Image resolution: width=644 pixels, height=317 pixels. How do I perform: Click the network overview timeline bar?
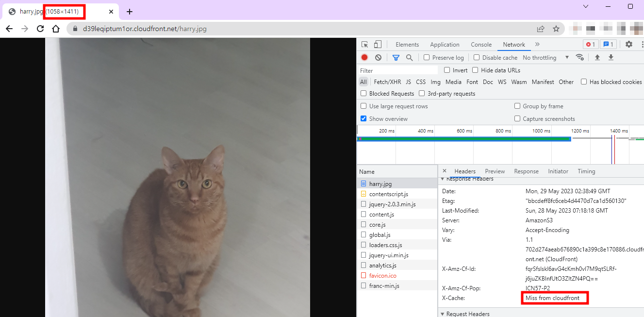464,139
